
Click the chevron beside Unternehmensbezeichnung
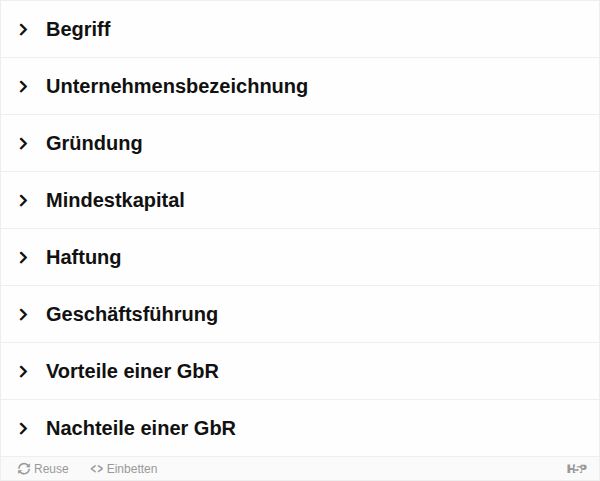pyautogui.click(x=23, y=86)
